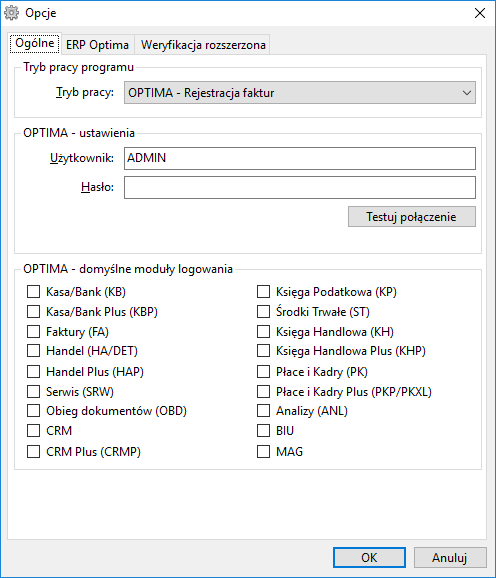Open the Weryfikacja rozszerzona tab
The image size is (496, 578).
pos(203,45)
